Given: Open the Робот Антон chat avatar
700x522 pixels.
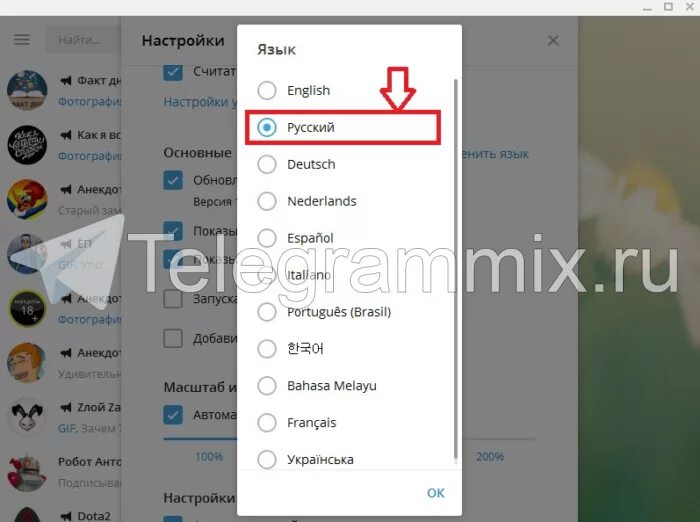Looking at the screenshot, I should [27, 472].
